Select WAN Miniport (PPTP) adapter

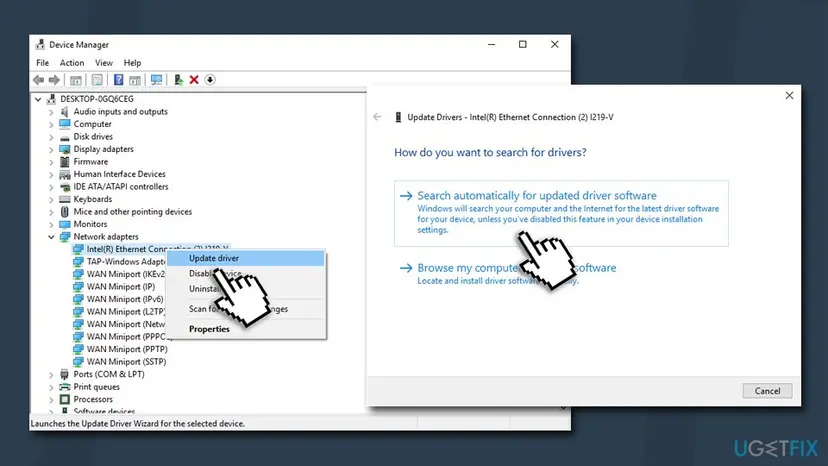127,349
